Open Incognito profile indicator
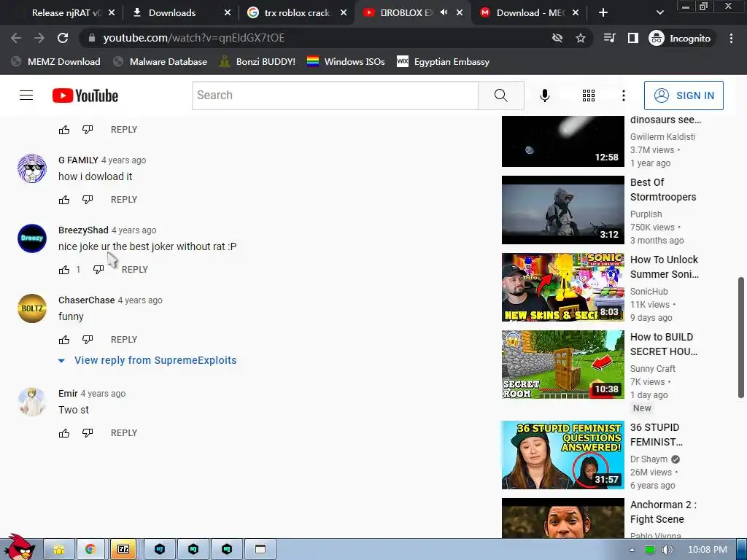Viewport: 747px width, 560px height. pos(681,38)
